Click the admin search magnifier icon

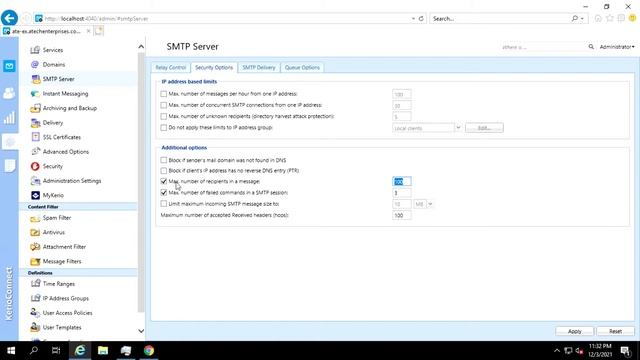(591, 47)
